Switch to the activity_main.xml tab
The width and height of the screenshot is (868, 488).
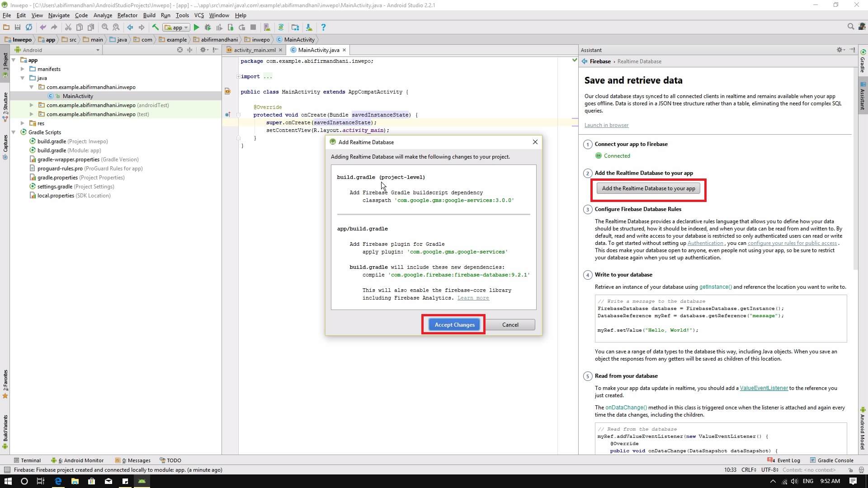pyautogui.click(x=255, y=50)
